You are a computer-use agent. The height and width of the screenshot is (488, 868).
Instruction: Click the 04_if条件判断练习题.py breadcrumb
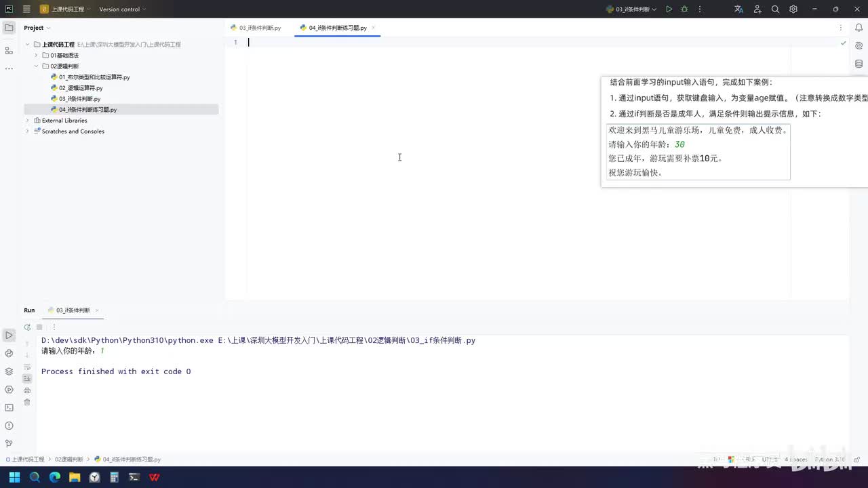pos(127,460)
